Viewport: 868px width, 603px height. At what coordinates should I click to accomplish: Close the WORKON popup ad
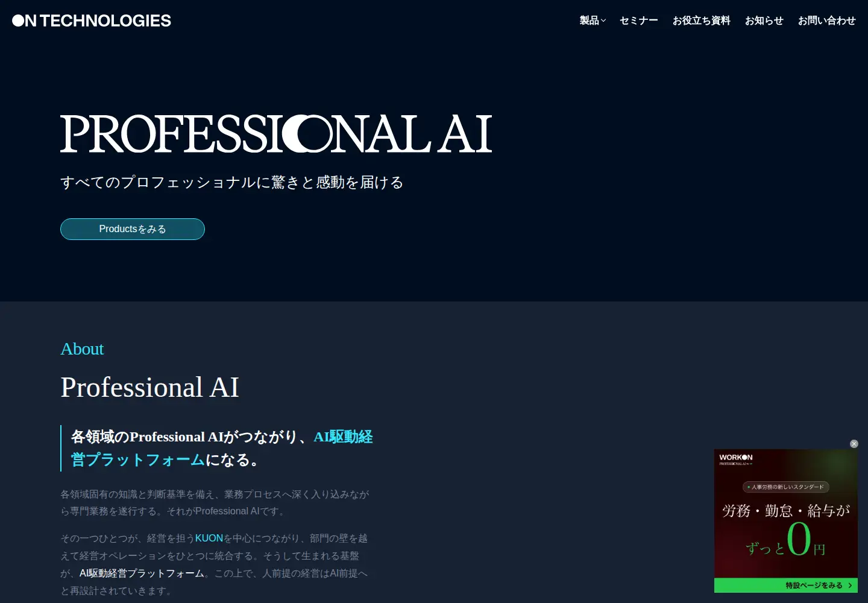click(x=854, y=444)
